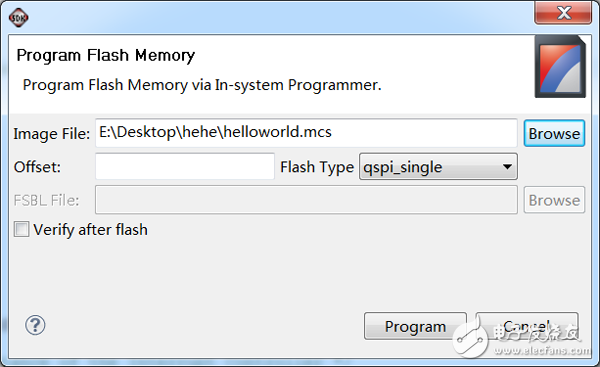600x367 pixels.
Task: Open the Flash Type qspi_single dropdown
Action: [438, 167]
